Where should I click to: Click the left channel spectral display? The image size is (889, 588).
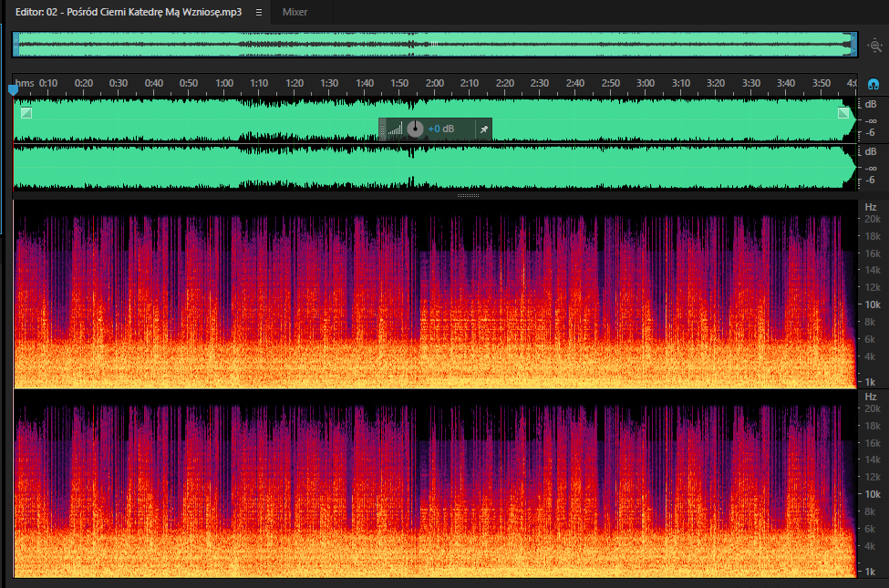coord(435,294)
